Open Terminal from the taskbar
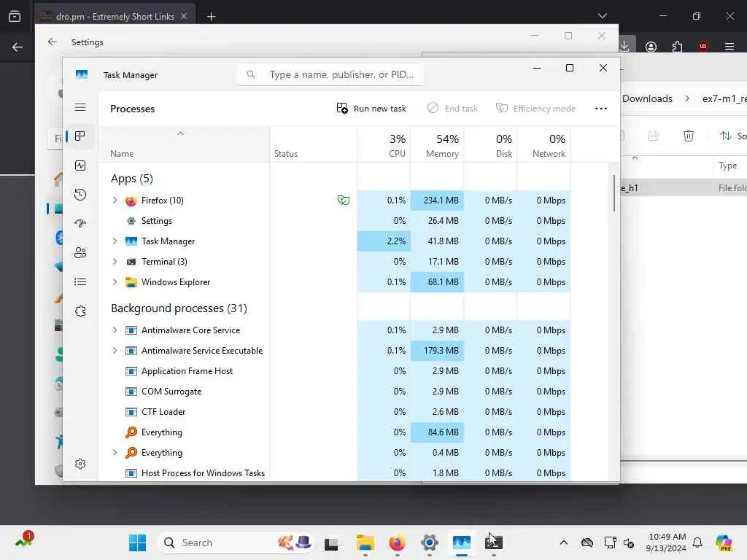The height and width of the screenshot is (560, 747). point(494,542)
